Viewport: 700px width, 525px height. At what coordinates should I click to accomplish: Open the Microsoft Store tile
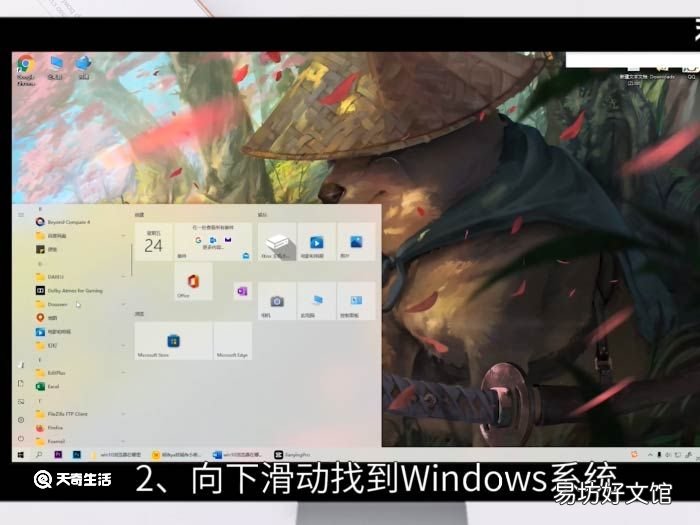(x=173, y=341)
